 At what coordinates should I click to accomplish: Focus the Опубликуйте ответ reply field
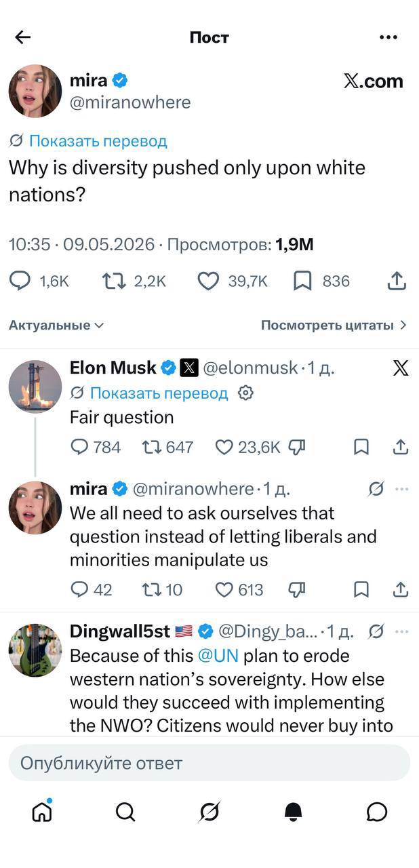(209, 763)
